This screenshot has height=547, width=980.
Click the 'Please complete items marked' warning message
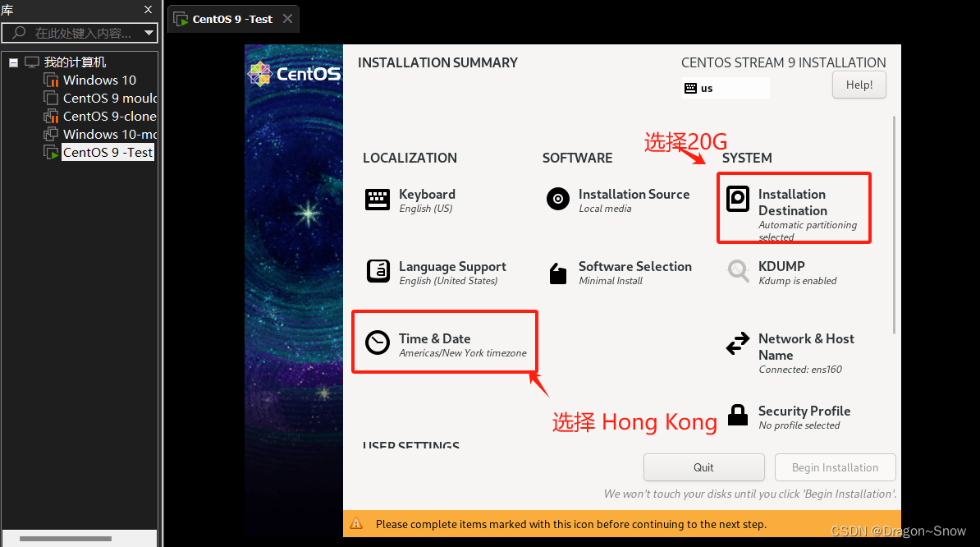click(x=570, y=524)
